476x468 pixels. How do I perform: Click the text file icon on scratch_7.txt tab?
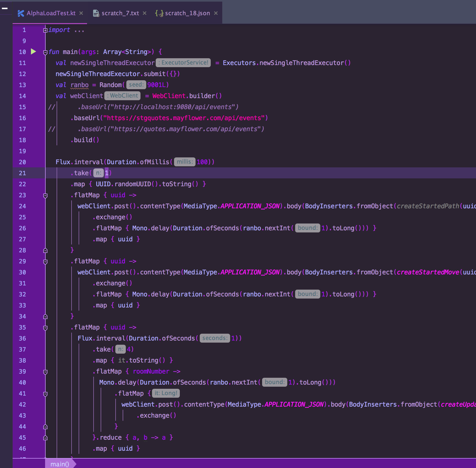[x=95, y=13]
